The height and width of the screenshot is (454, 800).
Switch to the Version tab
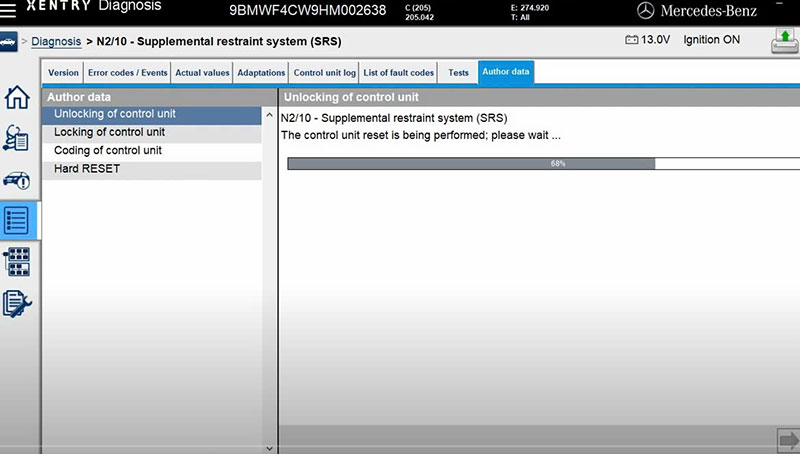tap(63, 73)
